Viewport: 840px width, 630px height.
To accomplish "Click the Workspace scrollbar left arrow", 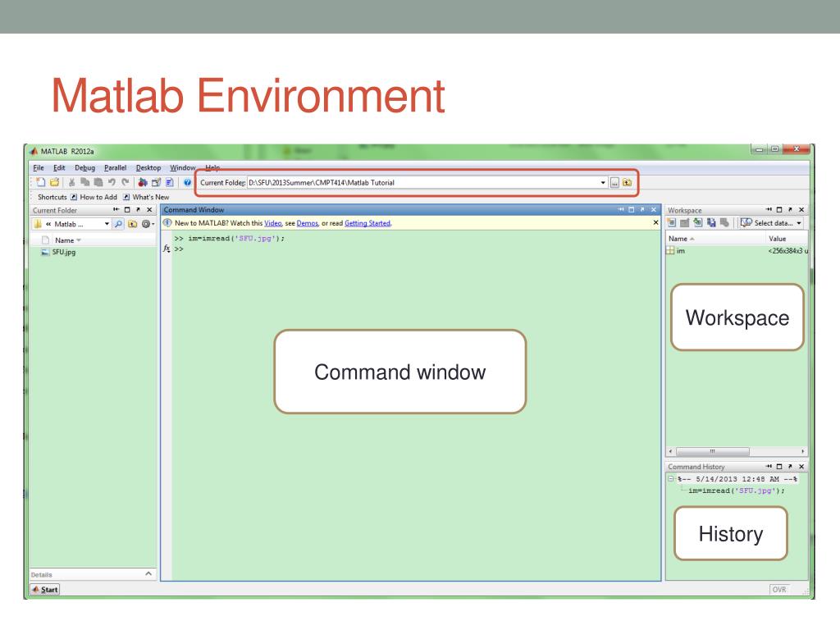I will coord(671,451).
